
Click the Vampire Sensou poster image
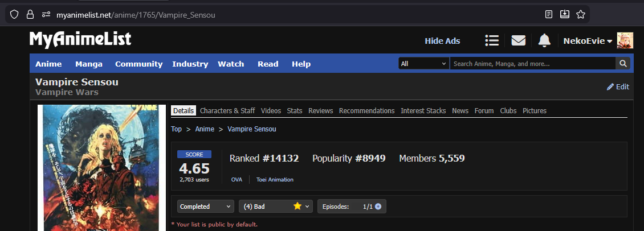[102, 168]
